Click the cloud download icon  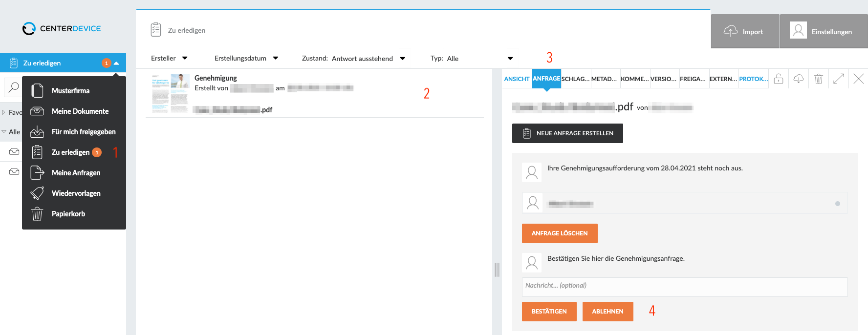pyautogui.click(x=799, y=79)
